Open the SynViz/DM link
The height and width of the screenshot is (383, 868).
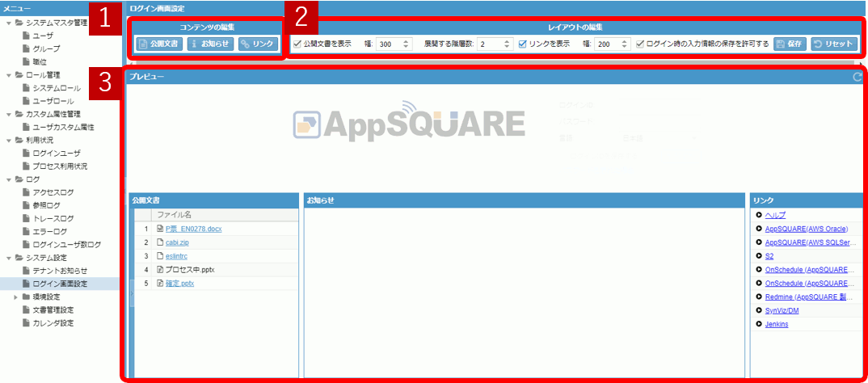coord(782,310)
